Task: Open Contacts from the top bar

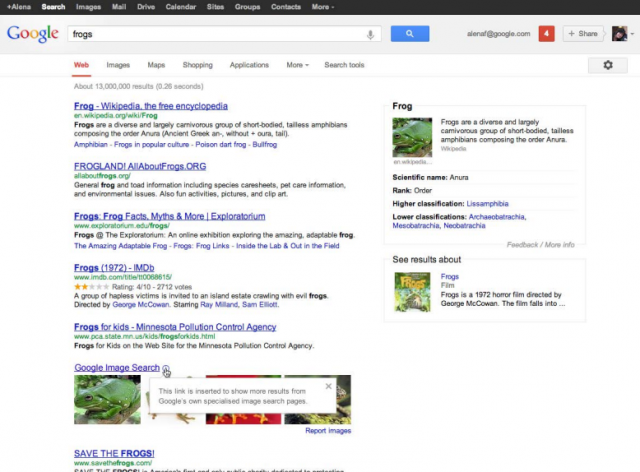Action: (x=286, y=7)
